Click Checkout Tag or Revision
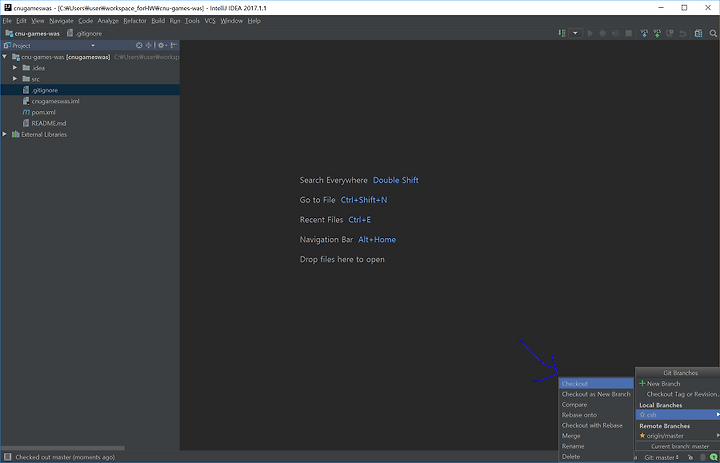The image size is (720, 463). click(678, 394)
